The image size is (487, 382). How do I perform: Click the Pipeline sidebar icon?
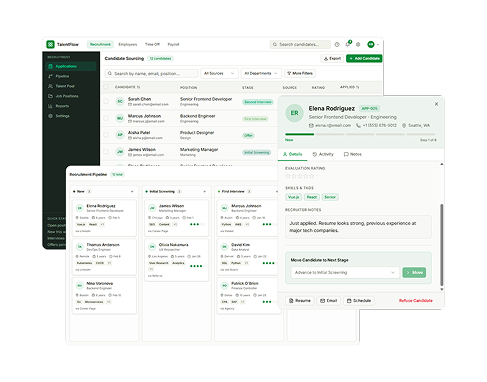click(50, 76)
